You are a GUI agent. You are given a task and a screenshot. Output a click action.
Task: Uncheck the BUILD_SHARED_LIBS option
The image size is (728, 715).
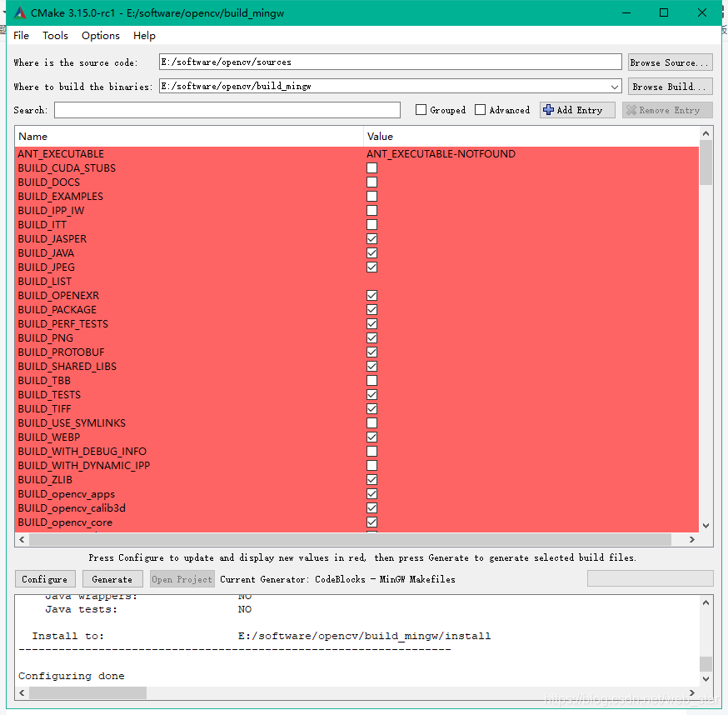point(371,367)
